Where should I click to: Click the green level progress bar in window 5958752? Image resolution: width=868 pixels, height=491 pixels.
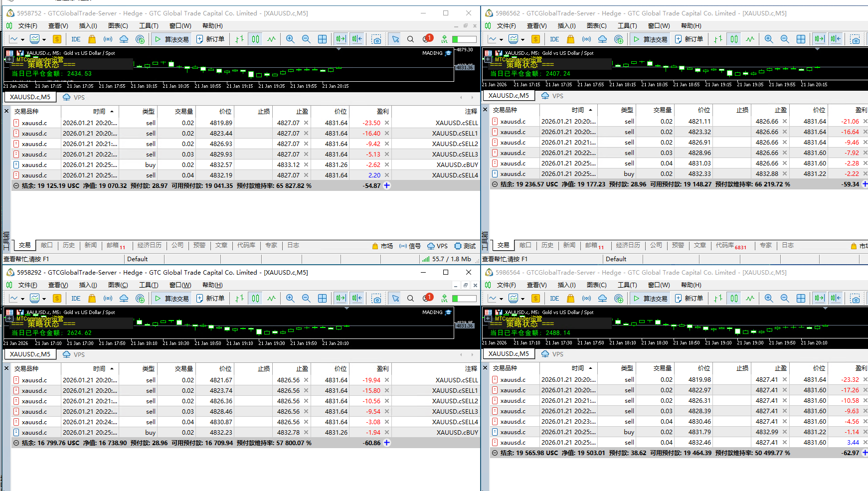[464, 39]
